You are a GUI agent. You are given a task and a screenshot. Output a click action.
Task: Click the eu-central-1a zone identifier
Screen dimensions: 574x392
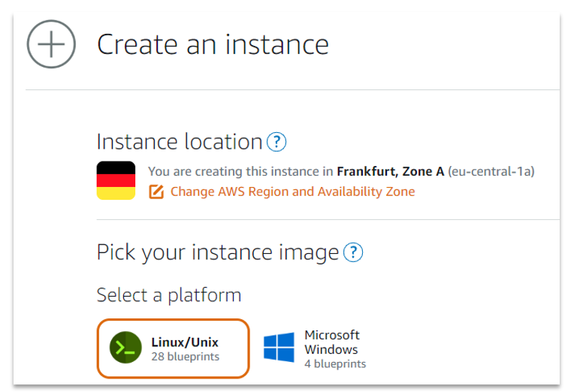(491, 172)
